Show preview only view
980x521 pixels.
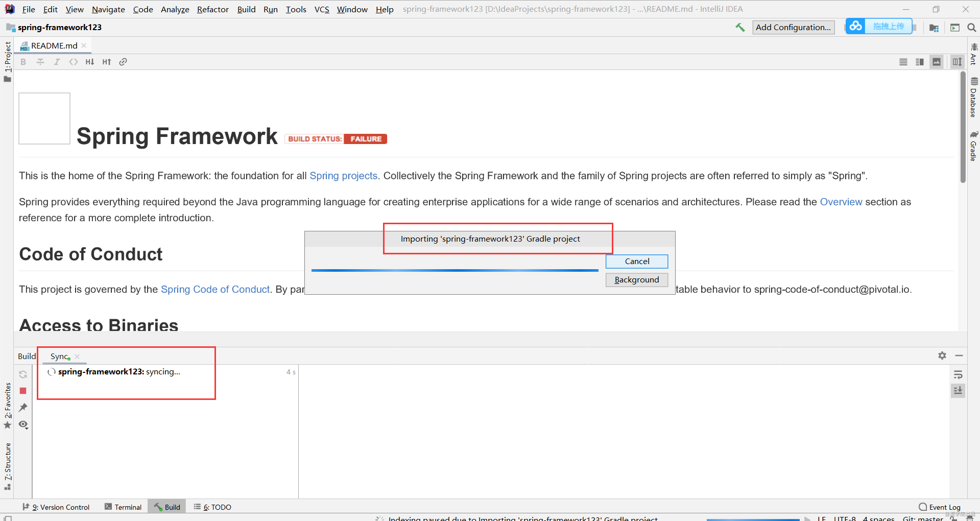click(937, 62)
